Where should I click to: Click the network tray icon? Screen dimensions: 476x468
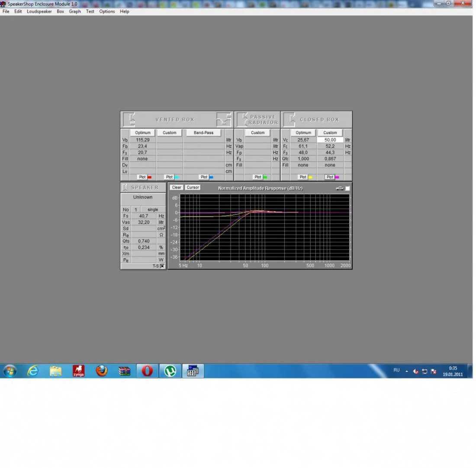point(425,371)
